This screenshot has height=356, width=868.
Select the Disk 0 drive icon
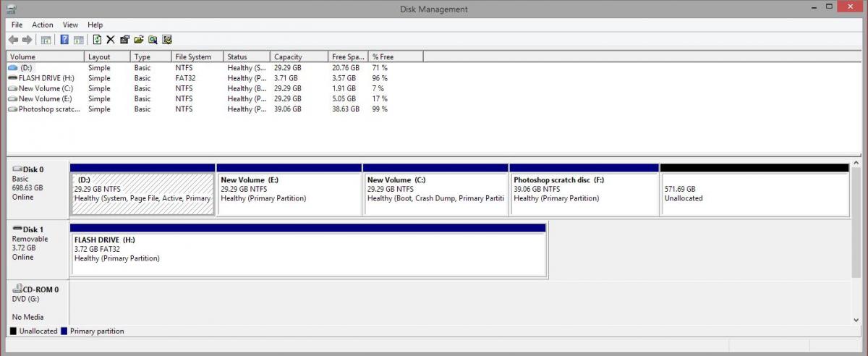[17, 169]
